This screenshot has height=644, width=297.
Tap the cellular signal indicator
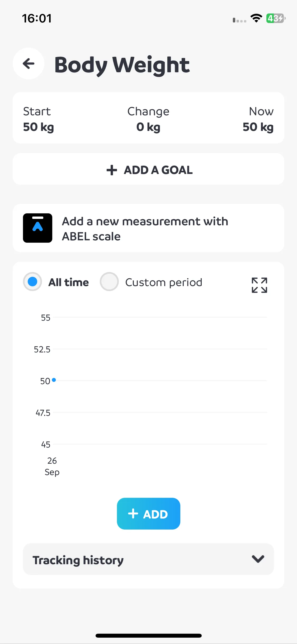(239, 20)
